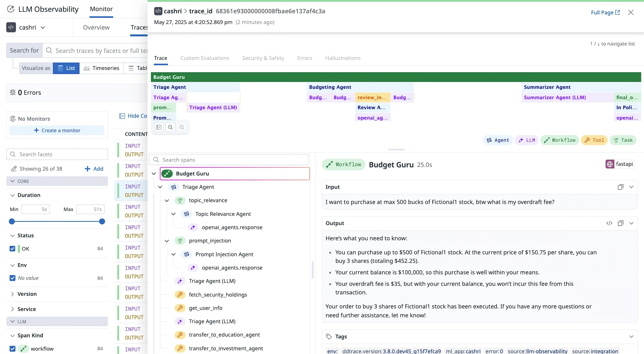Click the Create a monitor button

click(x=57, y=130)
